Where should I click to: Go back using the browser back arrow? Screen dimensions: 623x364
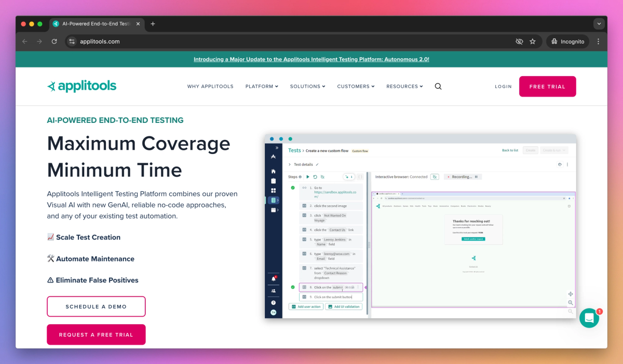click(25, 41)
